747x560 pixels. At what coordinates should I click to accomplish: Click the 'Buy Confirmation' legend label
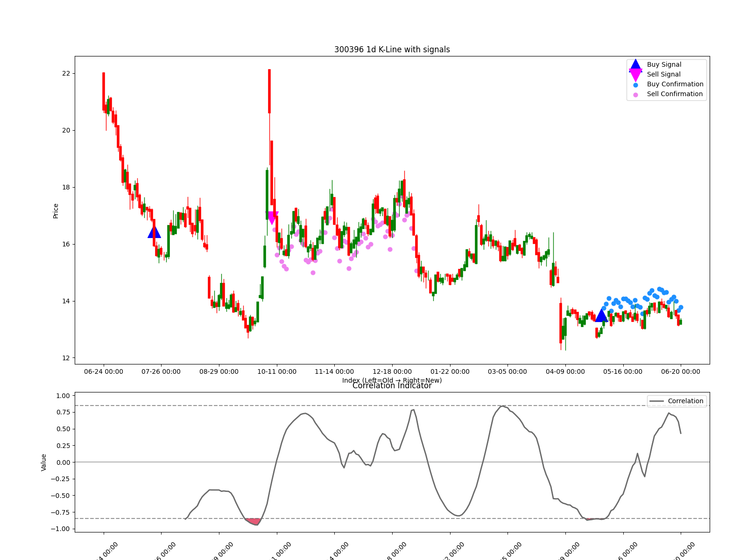point(675,84)
